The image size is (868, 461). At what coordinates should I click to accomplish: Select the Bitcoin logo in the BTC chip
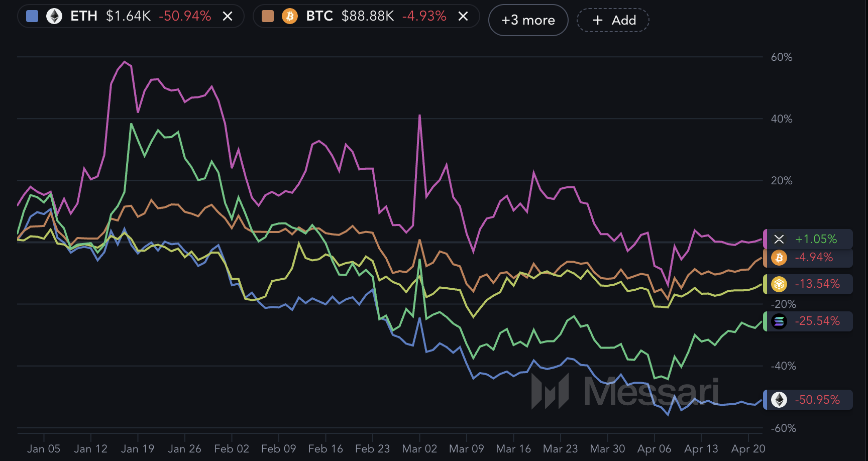coord(289,16)
